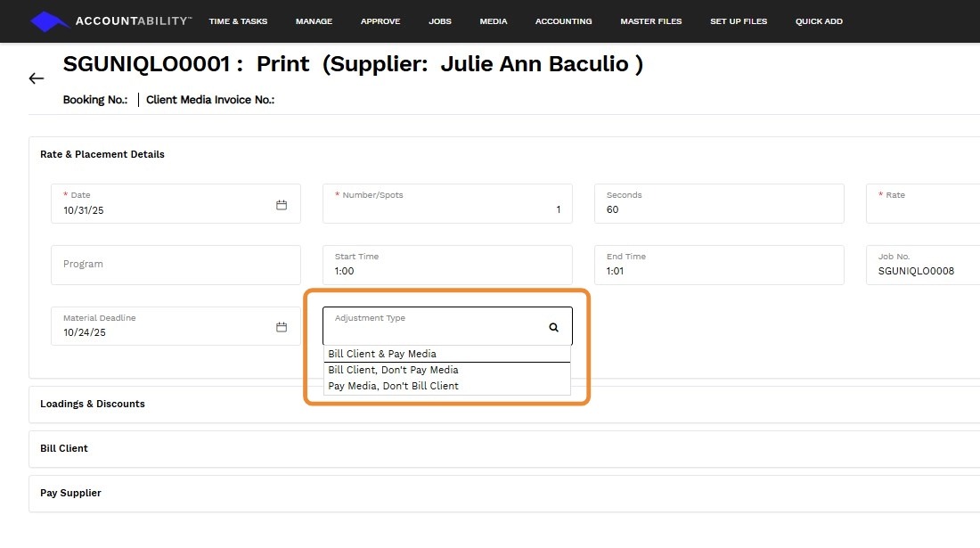Open the Master Files menu
980x548 pixels.
pos(650,21)
